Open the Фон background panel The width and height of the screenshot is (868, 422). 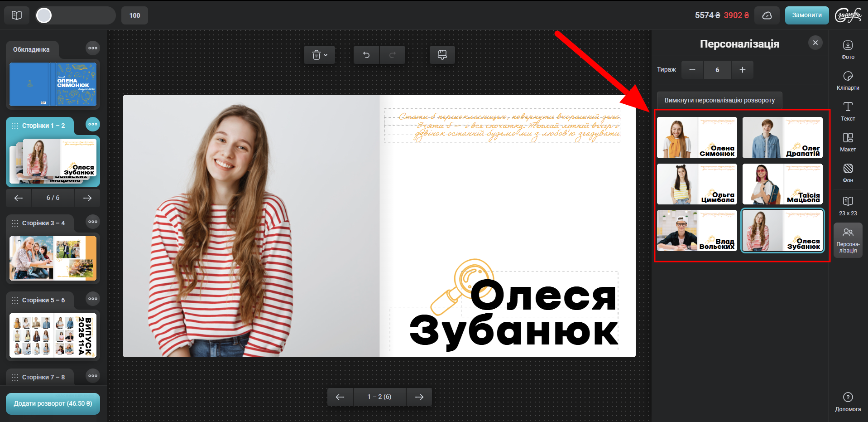848,173
